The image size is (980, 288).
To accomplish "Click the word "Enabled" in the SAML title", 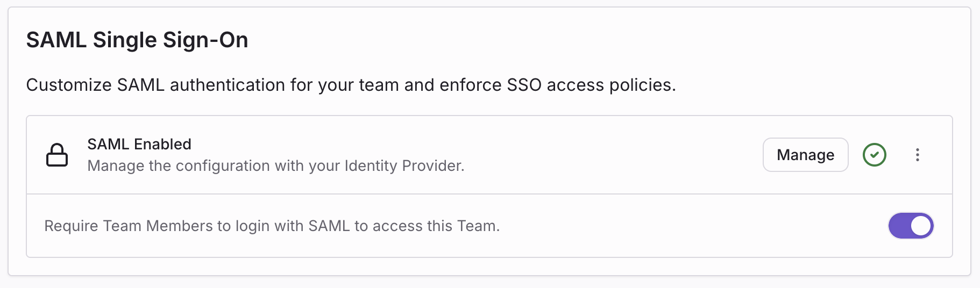I will pyautogui.click(x=162, y=144).
